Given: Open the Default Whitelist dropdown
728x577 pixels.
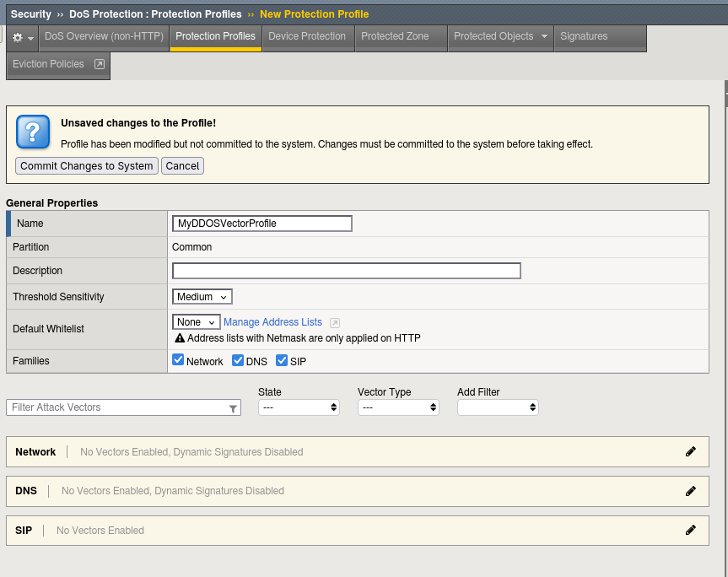Looking at the screenshot, I should pyautogui.click(x=197, y=322).
